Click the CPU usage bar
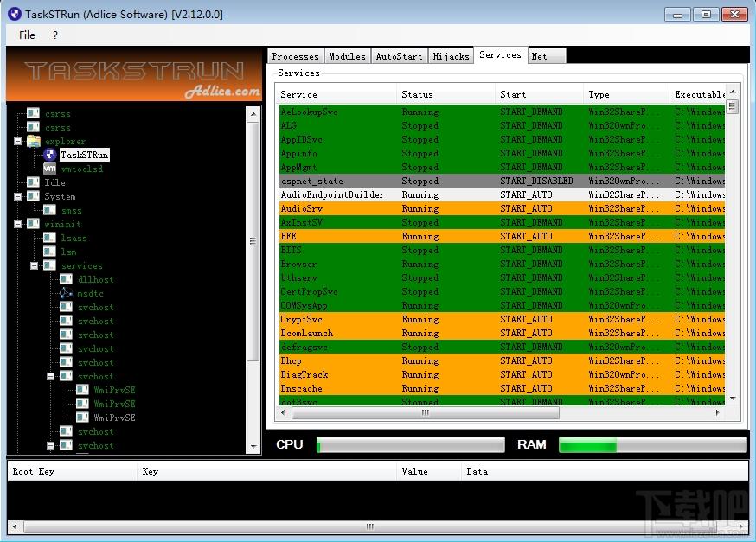Viewport: 756px width, 542px height. click(410, 444)
